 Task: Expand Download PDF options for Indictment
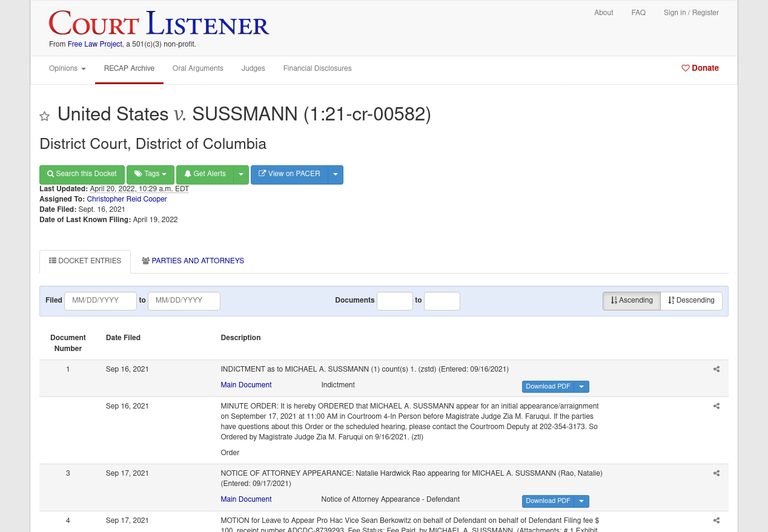coord(581,387)
